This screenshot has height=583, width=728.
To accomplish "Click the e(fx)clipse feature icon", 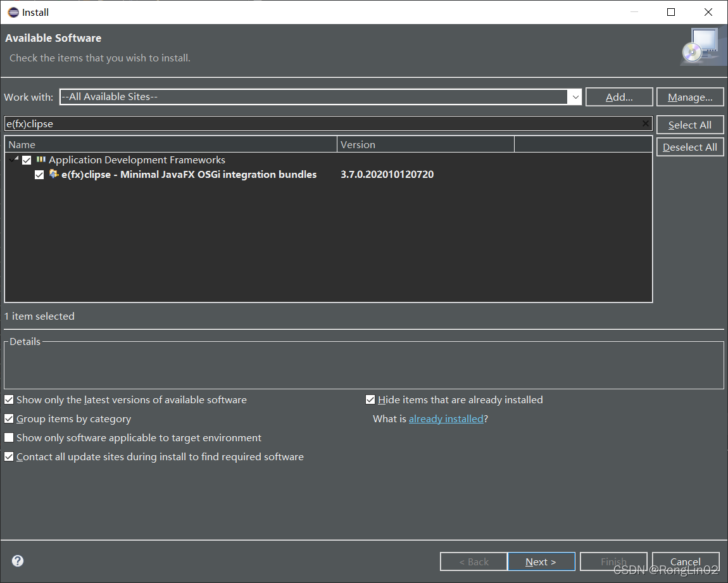I will (x=54, y=174).
